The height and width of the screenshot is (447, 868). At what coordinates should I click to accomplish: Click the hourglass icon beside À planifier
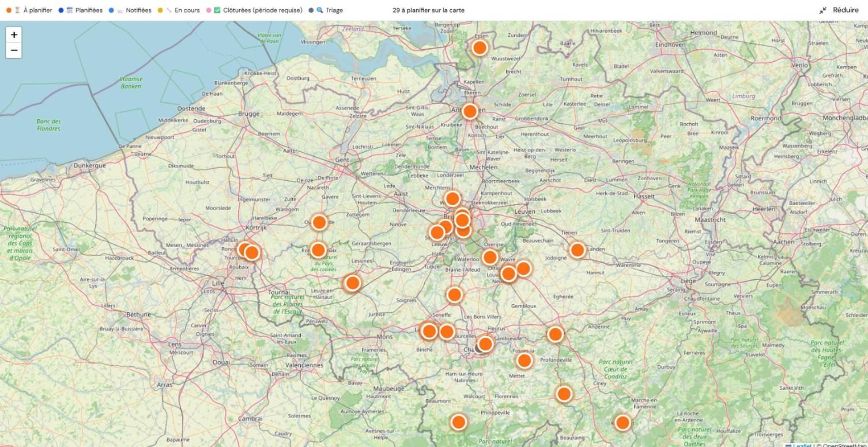click(17, 10)
